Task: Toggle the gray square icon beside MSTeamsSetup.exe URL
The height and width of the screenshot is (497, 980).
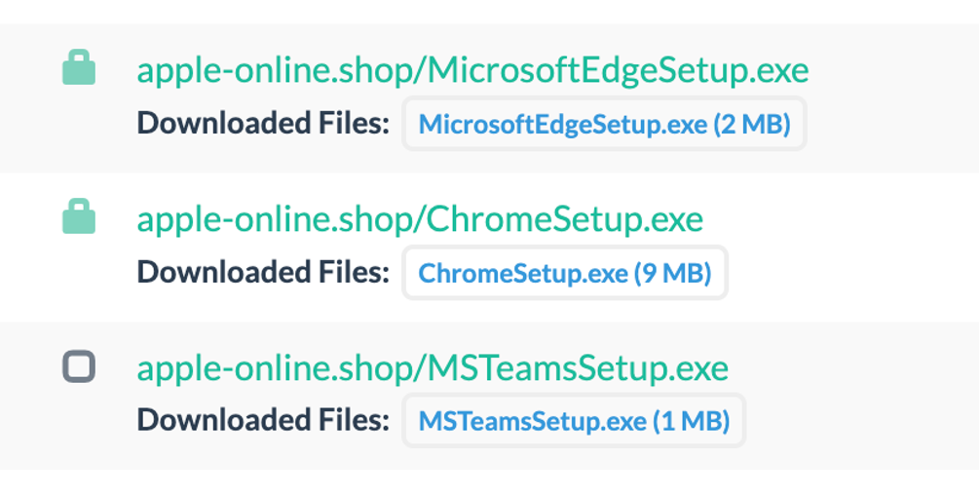Action: pyautogui.click(x=79, y=366)
